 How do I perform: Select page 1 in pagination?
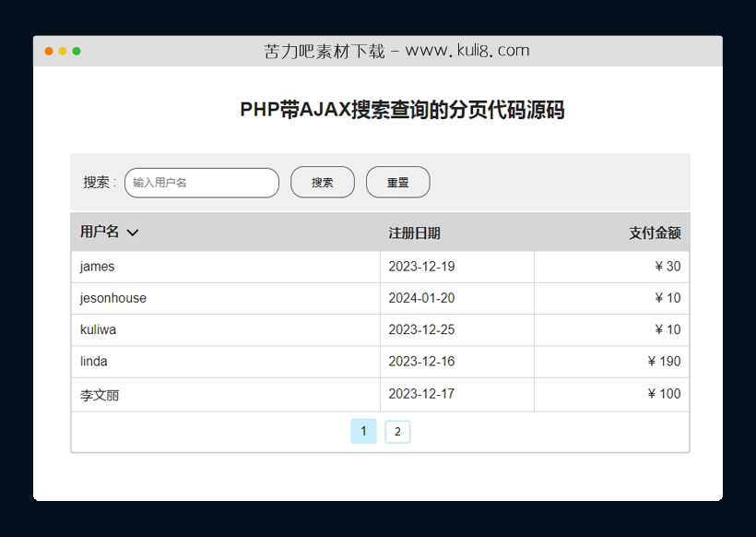pyautogui.click(x=363, y=431)
